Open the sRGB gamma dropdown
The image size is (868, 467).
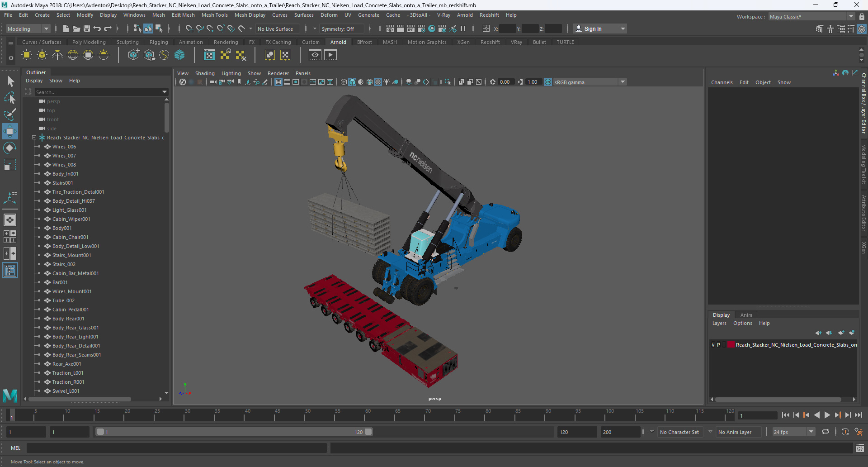tap(590, 82)
